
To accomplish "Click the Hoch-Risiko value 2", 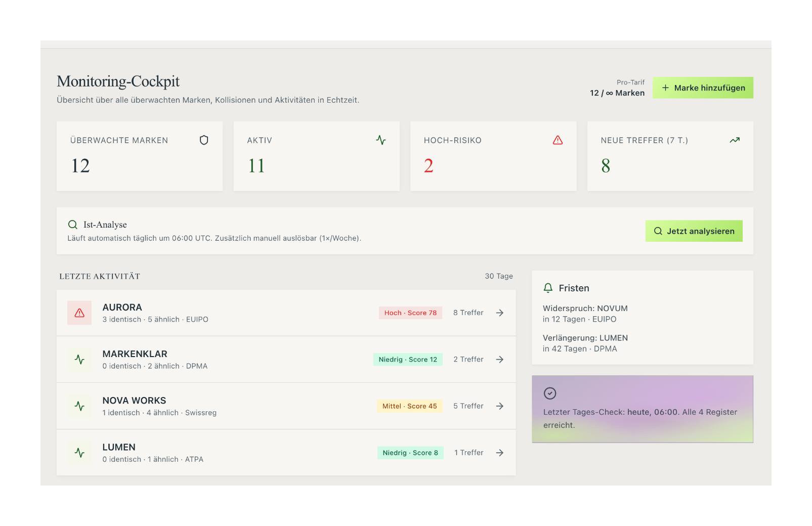I will pyautogui.click(x=429, y=166).
